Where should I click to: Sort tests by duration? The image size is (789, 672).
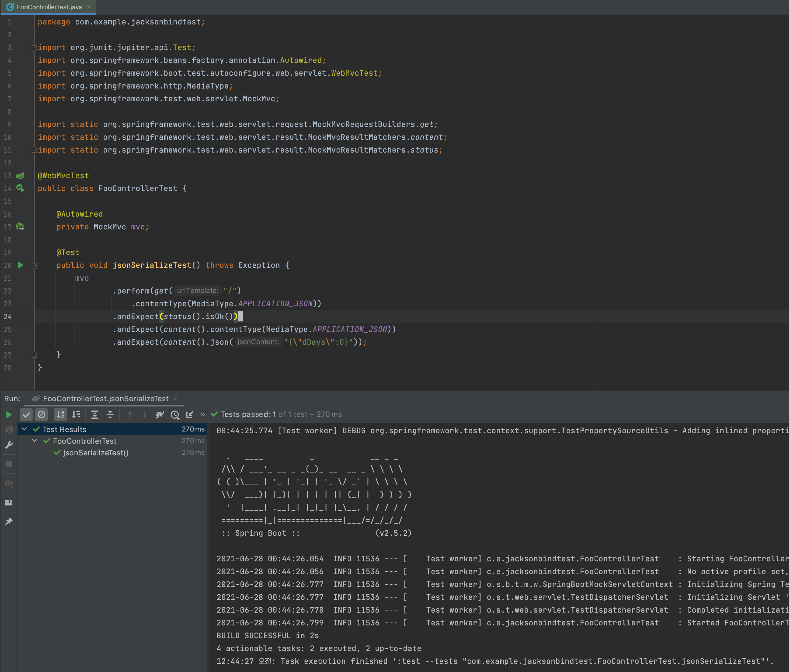[76, 415]
